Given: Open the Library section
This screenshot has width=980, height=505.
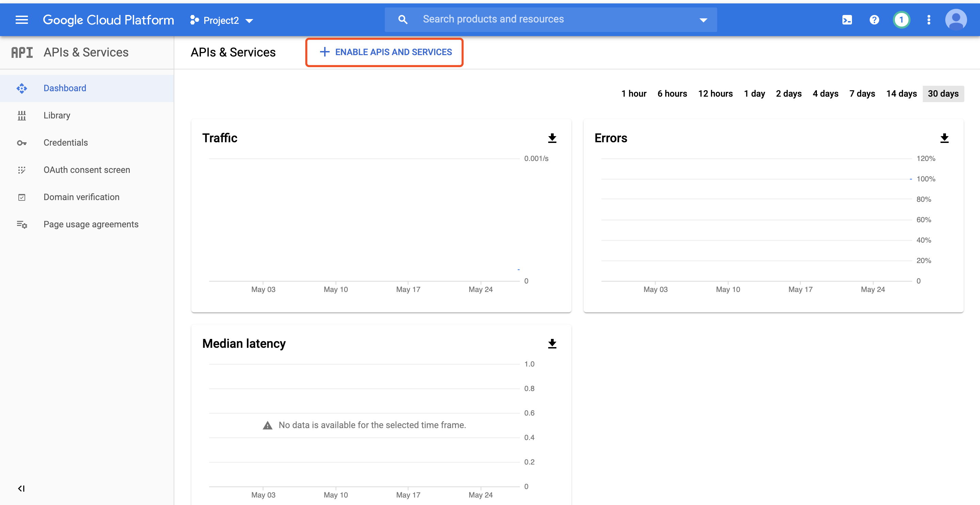Looking at the screenshot, I should click(x=57, y=115).
